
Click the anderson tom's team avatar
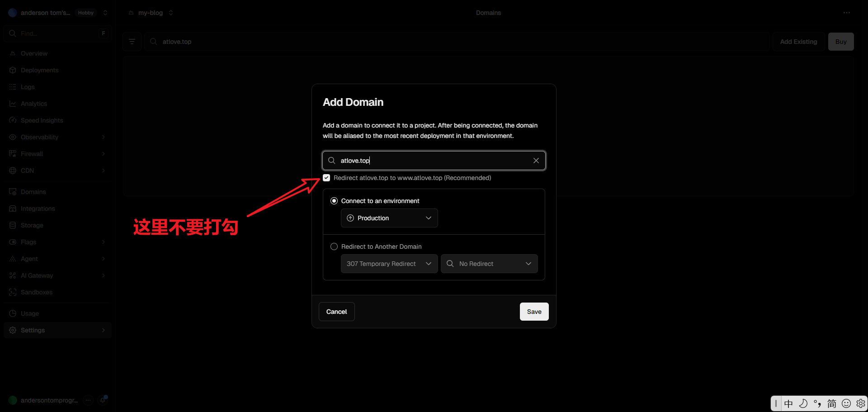[13, 13]
